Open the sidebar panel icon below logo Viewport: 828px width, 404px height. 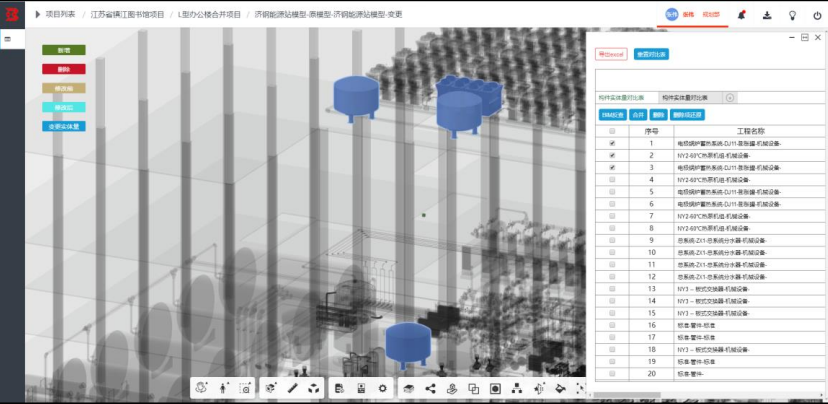pos(7,39)
